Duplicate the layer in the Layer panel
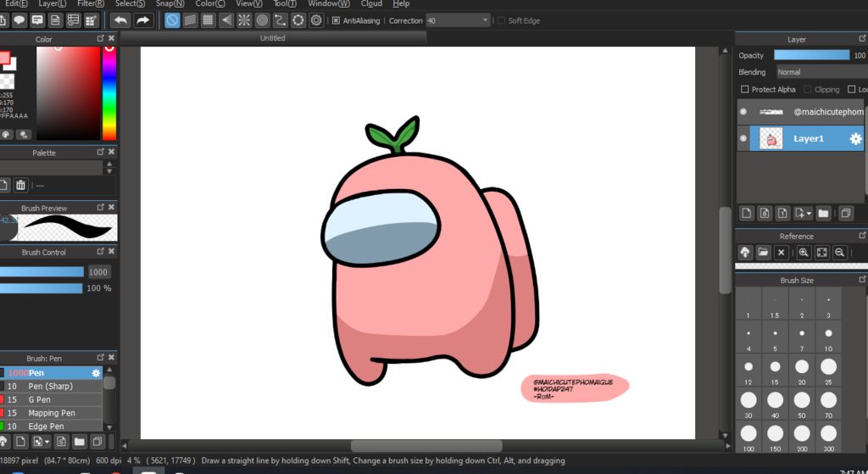868x474 pixels. click(845, 213)
